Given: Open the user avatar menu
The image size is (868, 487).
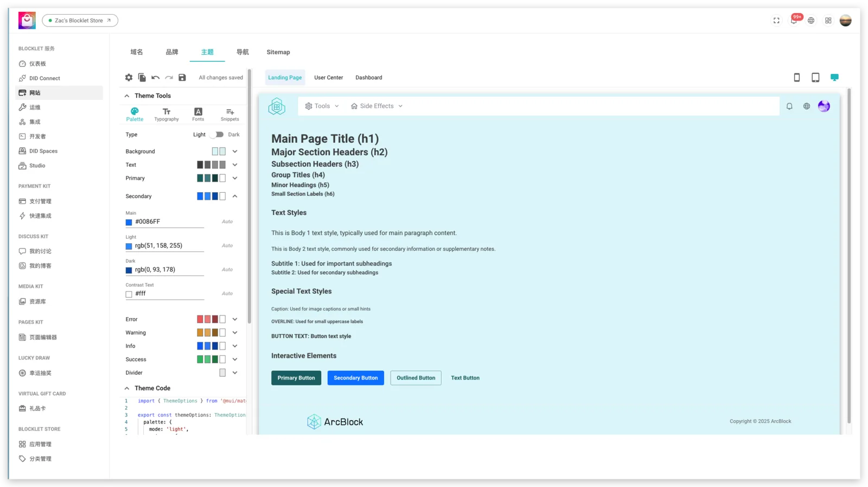Looking at the screenshot, I should [845, 21].
